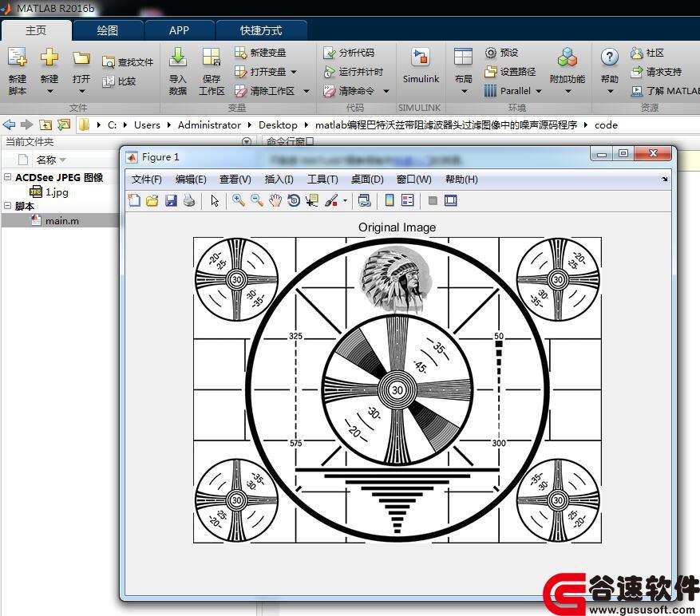Screen dimensions: 700x616
Task: Click the Link Plot icon
Action: click(364, 200)
